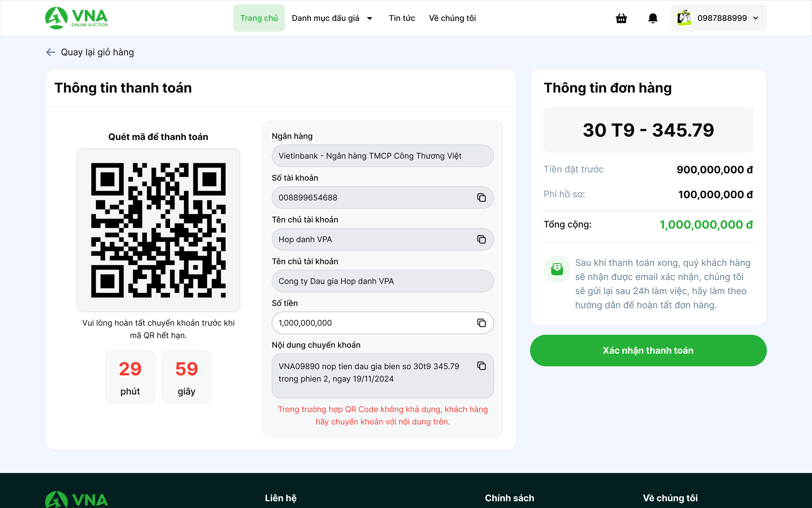
Task: Click the file fee 100,000,000 đ
Action: [x=715, y=194]
